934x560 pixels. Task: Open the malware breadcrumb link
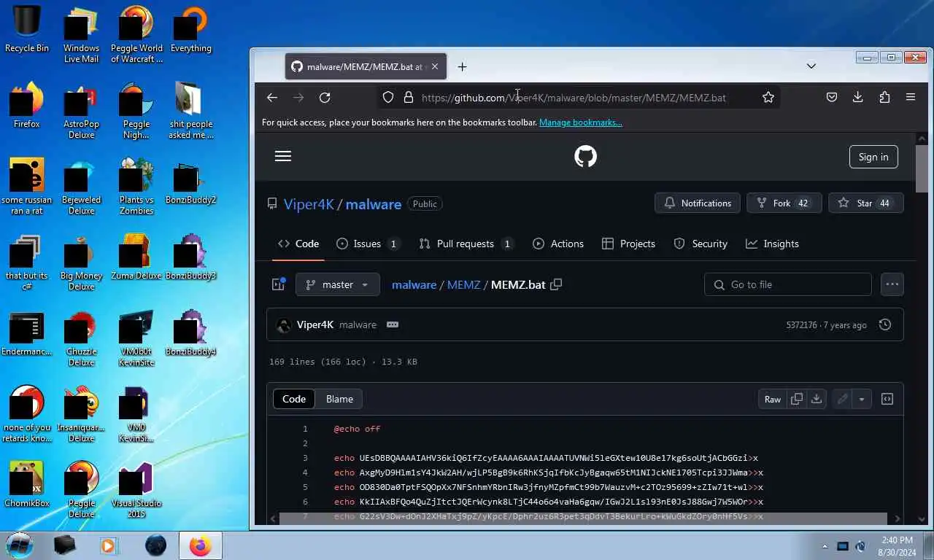[x=414, y=284]
